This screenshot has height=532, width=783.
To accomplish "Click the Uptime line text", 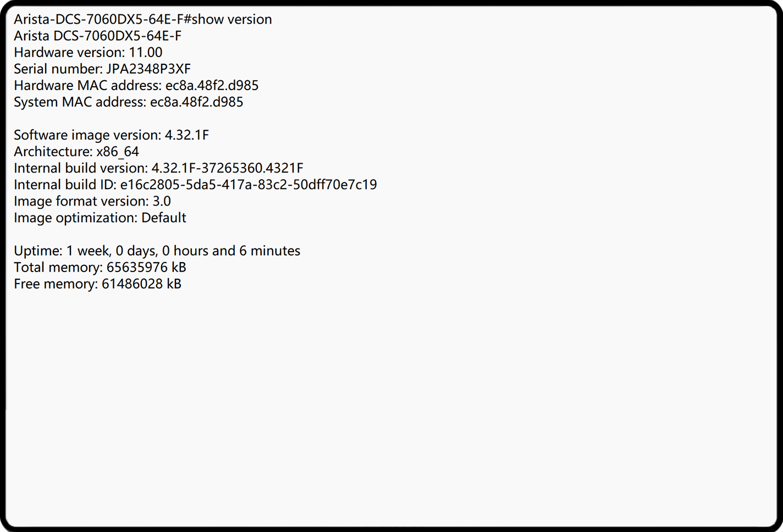I will point(157,251).
